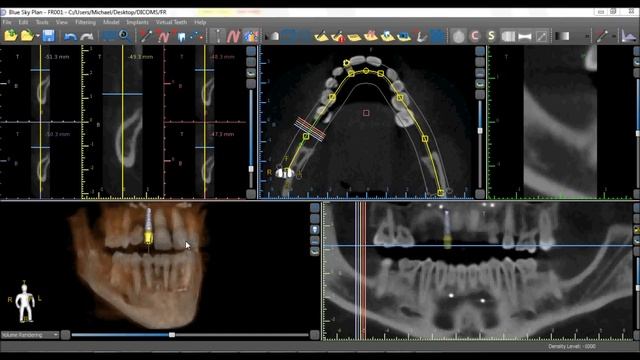Expand the open folder dropdown arrow
Screen dimensions: 640x360
coord(38,36)
